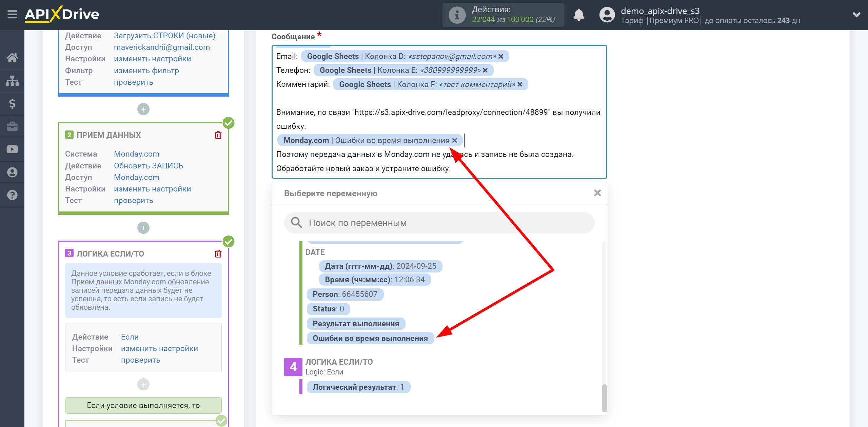Open briefcase icon in sidebar
868x427 pixels.
[12, 126]
